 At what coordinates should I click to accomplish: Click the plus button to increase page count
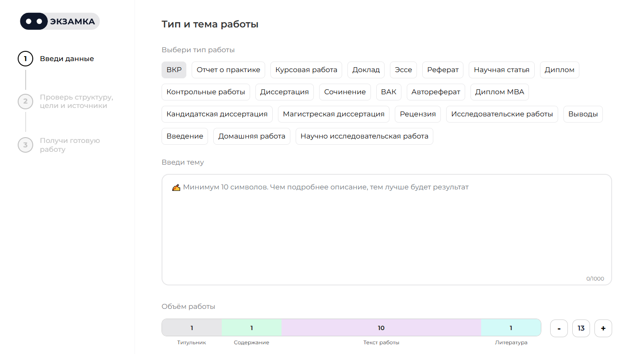(603, 328)
